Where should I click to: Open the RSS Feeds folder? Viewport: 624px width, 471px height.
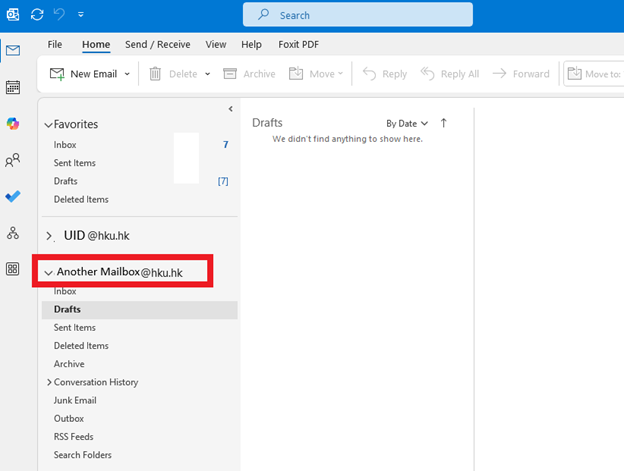click(x=139, y=437)
